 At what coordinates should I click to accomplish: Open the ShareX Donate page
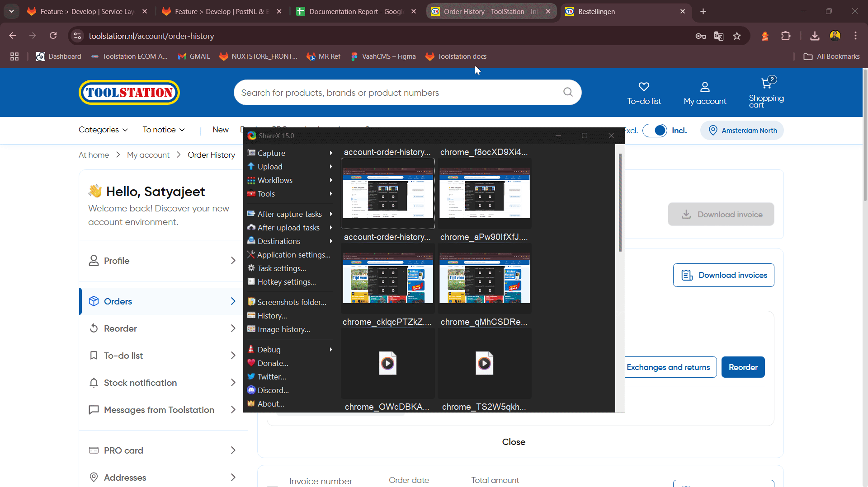point(272,363)
